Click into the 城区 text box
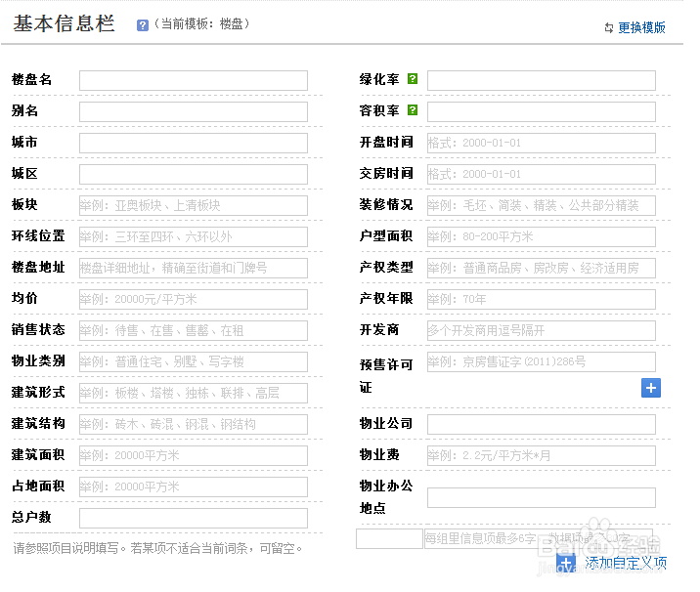Viewport: 700px width, 592px height. click(x=194, y=174)
